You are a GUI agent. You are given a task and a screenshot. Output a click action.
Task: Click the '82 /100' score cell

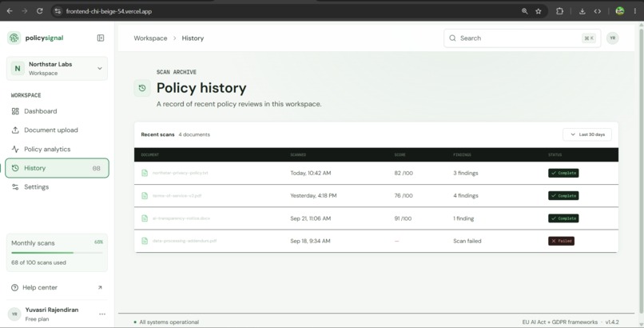coord(403,173)
